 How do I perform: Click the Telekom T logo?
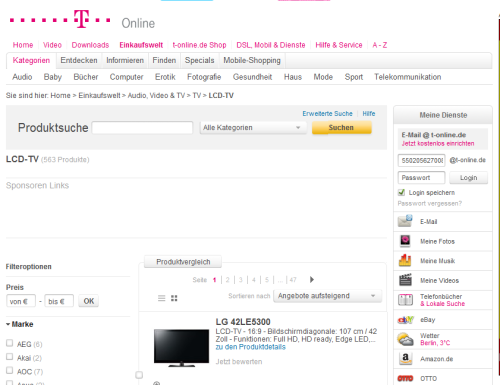tap(81, 19)
